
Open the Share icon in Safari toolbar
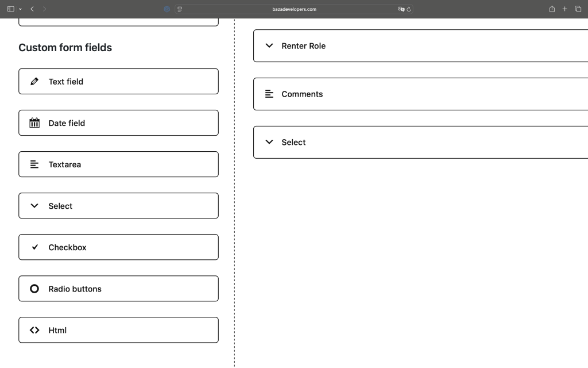click(552, 9)
